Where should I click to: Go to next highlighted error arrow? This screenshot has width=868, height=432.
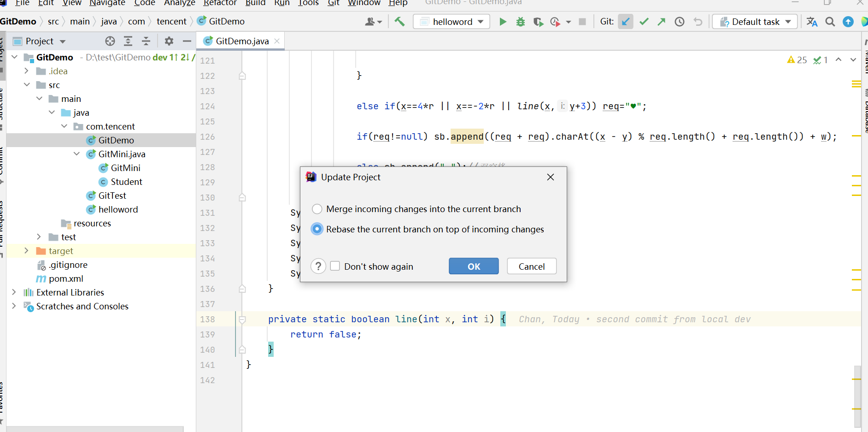853,59
